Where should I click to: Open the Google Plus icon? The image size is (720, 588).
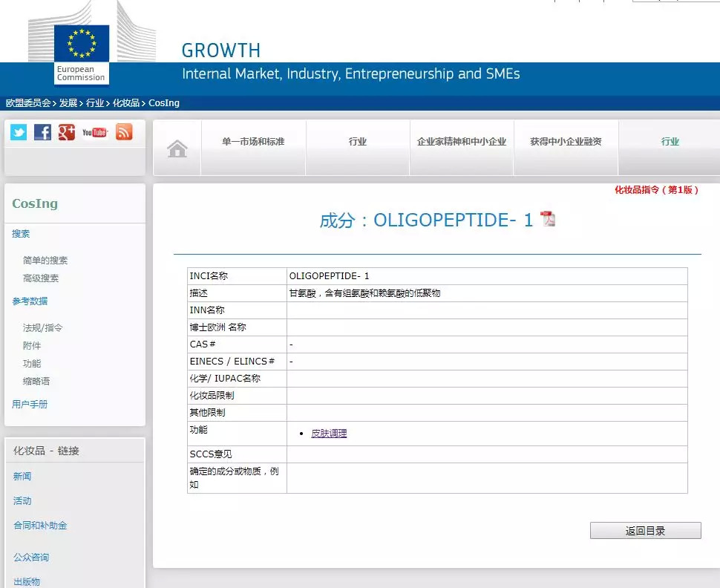click(x=67, y=132)
